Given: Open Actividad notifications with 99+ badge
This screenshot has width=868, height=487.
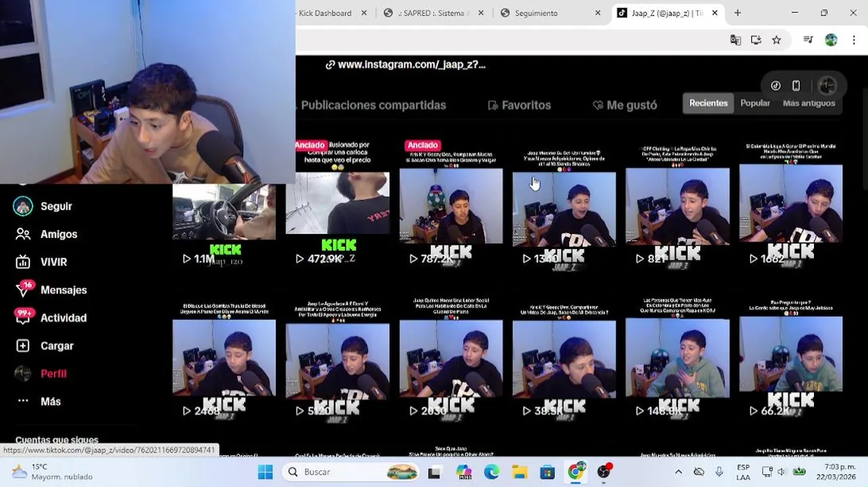Looking at the screenshot, I should coord(51,318).
